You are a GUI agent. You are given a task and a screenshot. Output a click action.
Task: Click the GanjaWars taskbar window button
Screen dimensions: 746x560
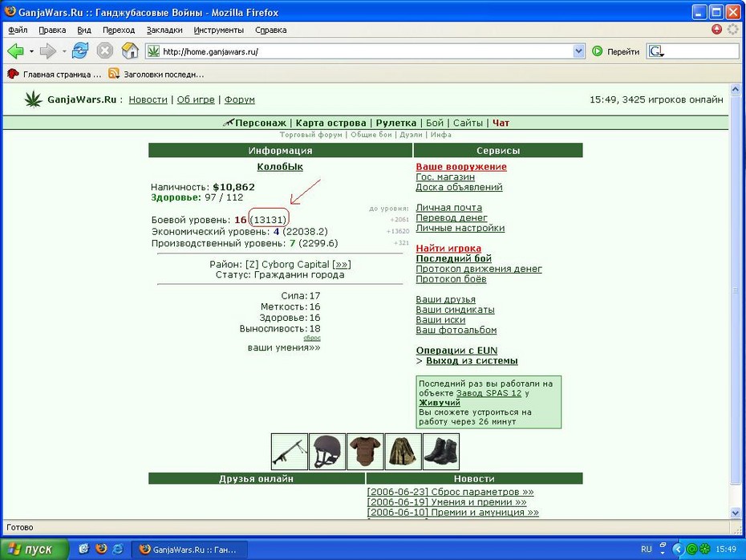coord(189,549)
